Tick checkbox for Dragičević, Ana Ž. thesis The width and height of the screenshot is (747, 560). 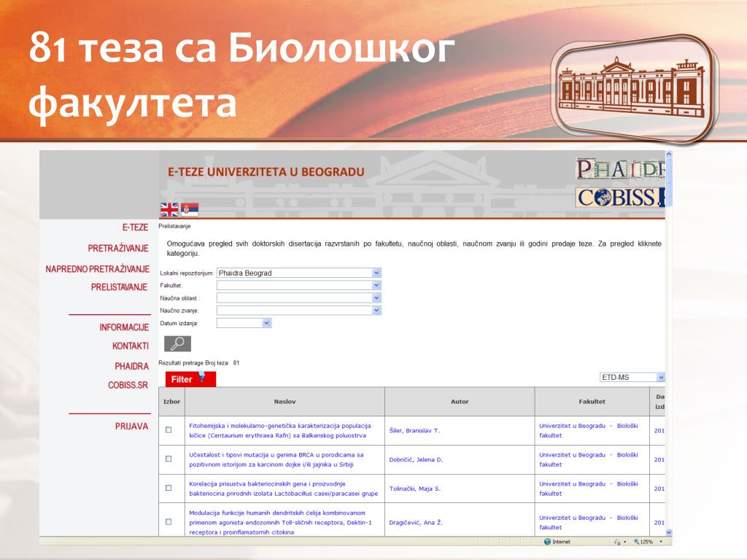tap(169, 522)
